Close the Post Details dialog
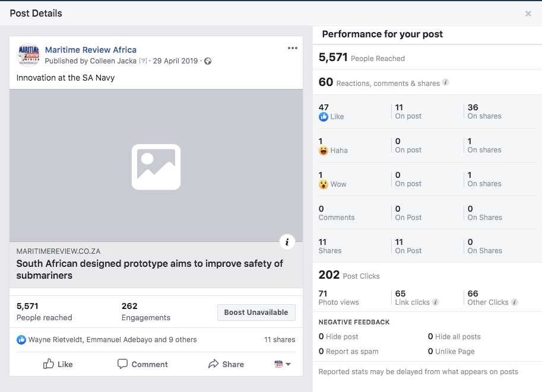542x392 pixels. click(528, 14)
